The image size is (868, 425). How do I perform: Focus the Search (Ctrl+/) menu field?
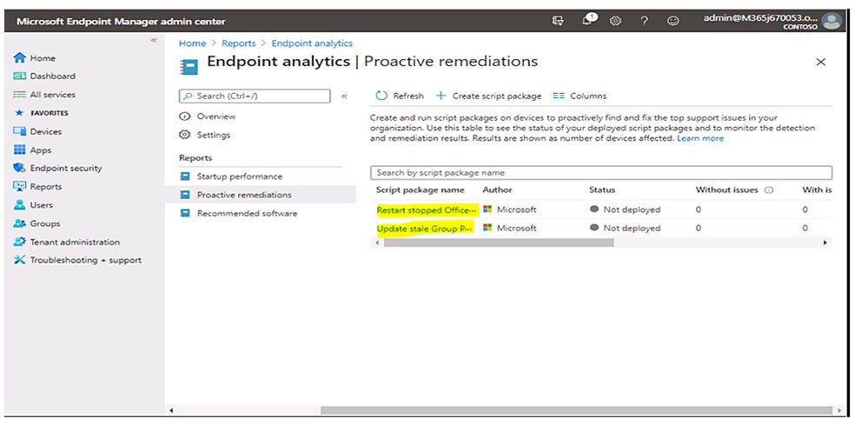pyautogui.click(x=255, y=96)
